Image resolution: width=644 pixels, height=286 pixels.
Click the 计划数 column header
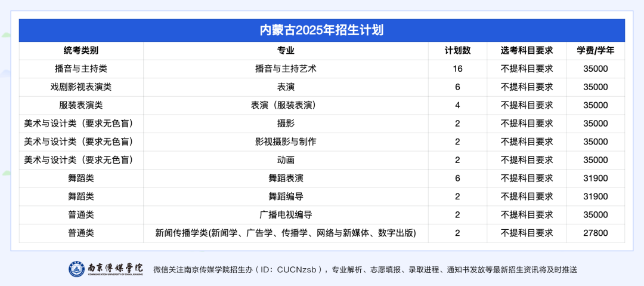[457, 51]
